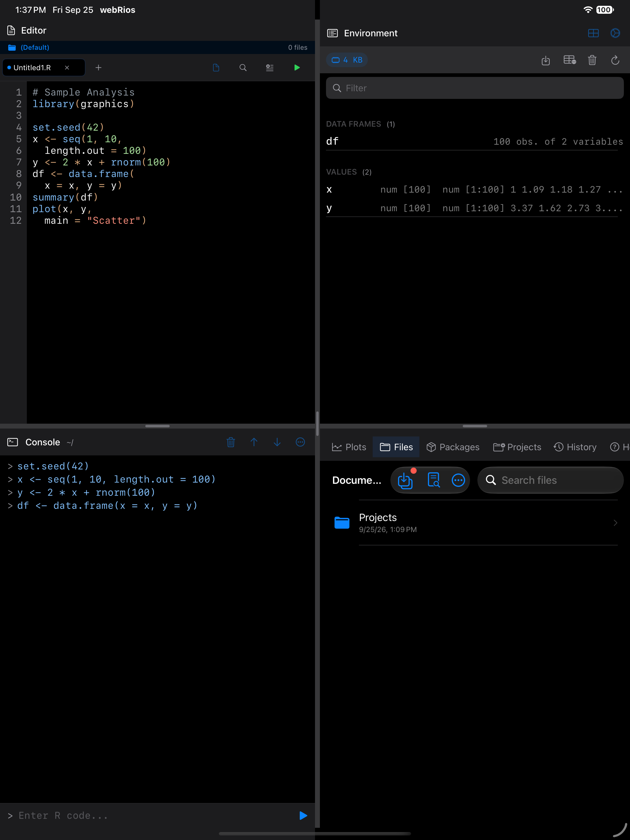
Task: Open files more options ellipsis button
Action: point(458,480)
